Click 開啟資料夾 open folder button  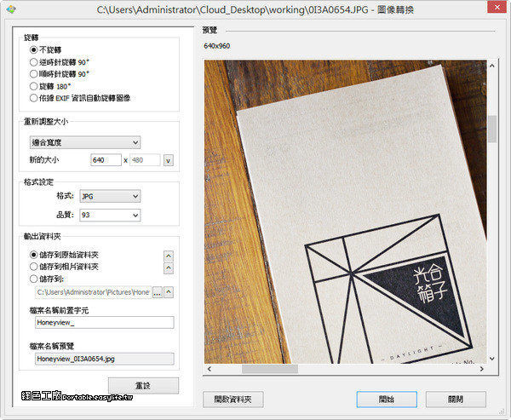[233, 400]
